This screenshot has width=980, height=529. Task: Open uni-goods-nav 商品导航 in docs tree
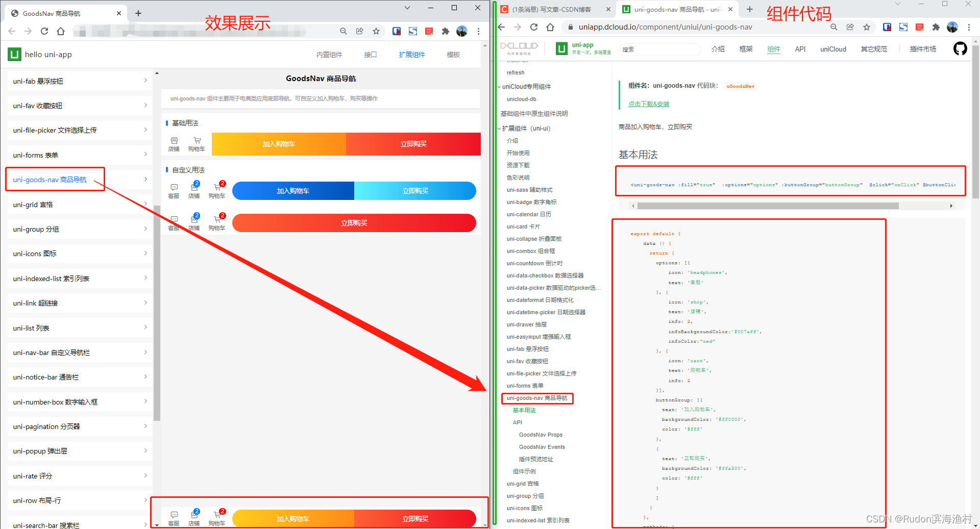pos(537,398)
